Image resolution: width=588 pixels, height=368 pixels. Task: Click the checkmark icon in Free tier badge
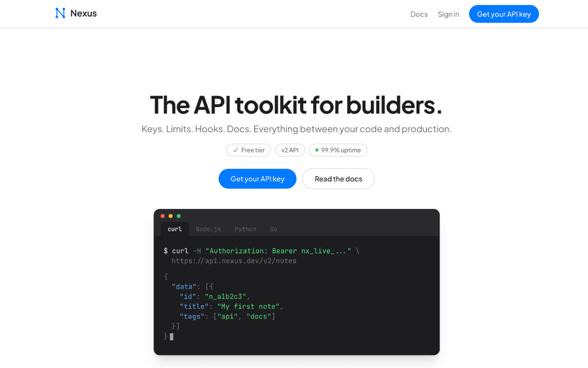(235, 150)
